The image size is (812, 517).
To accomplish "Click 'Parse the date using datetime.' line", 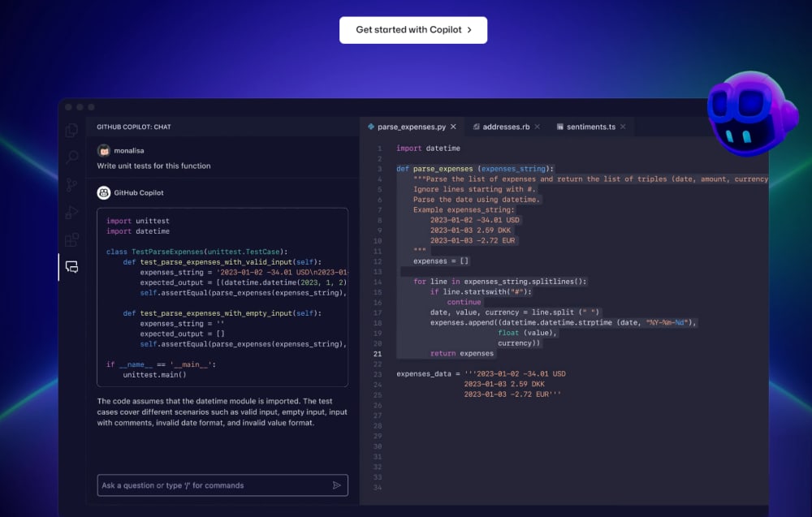I will click(477, 199).
